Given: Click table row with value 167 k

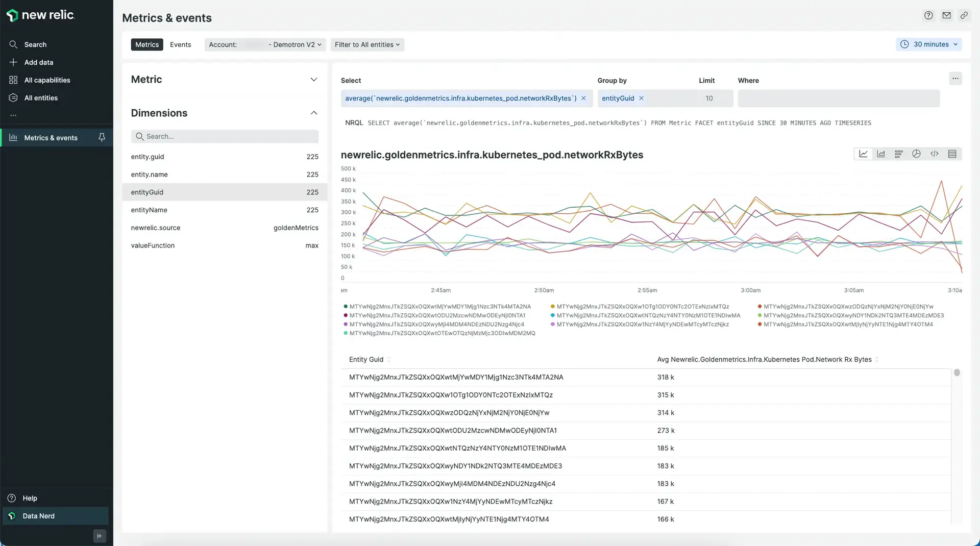Looking at the screenshot, I should point(646,502).
